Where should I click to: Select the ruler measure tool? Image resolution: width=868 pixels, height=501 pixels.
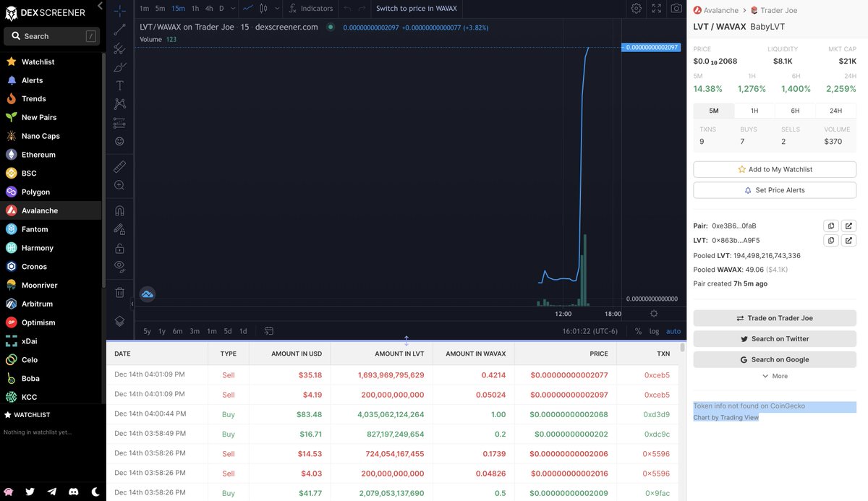point(119,166)
